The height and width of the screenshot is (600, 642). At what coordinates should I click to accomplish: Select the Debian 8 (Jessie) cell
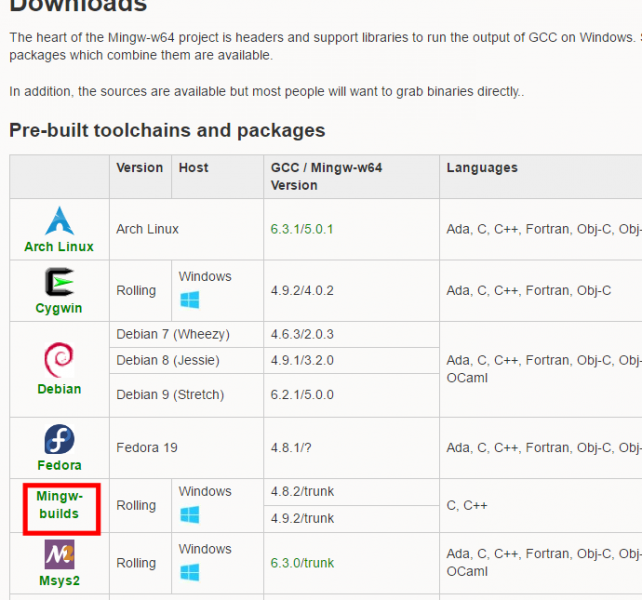click(167, 360)
